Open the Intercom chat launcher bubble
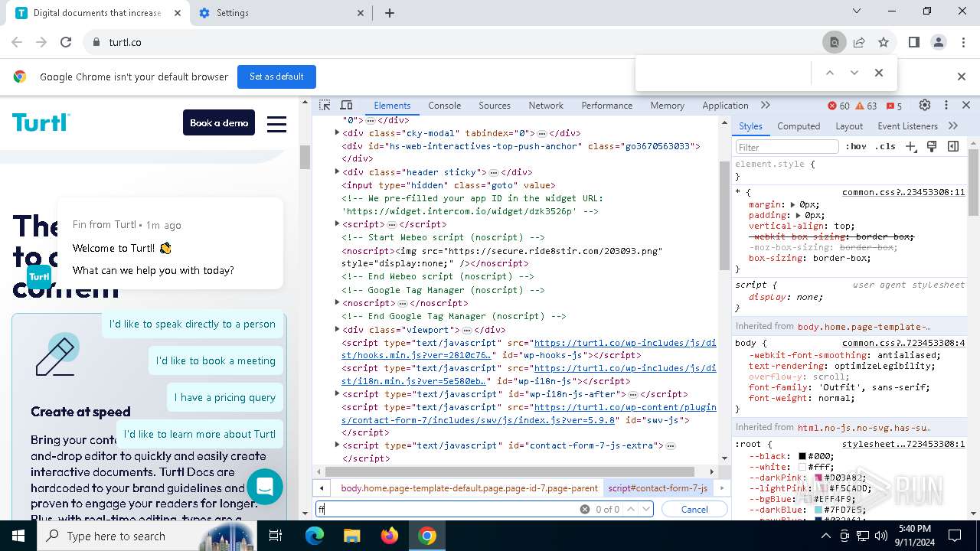The height and width of the screenshot is (551, 980). click(265, 486)
